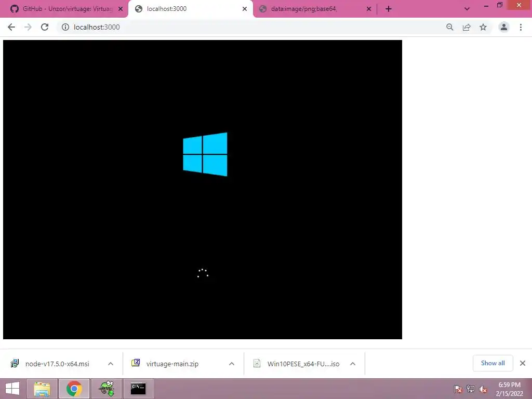
Task: Close the localhost:3000 tab
Action: [x=245, y=9]
